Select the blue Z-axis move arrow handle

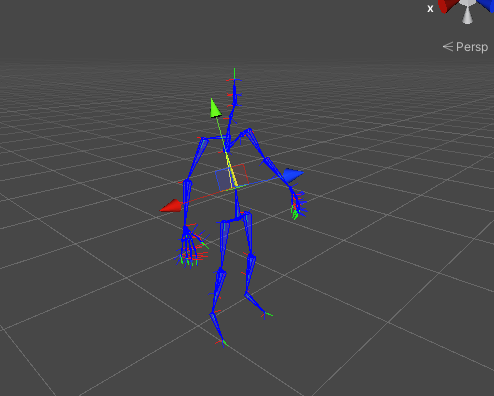[x=294, y=175]
